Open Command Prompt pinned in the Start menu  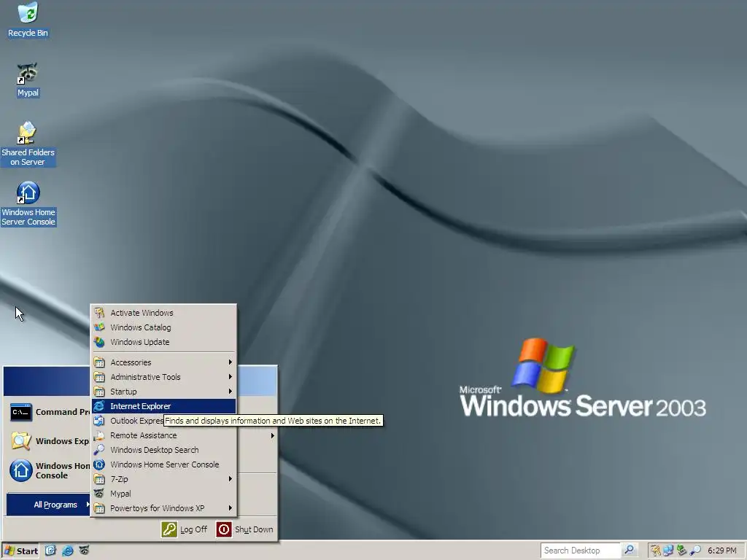pos(49,413)
